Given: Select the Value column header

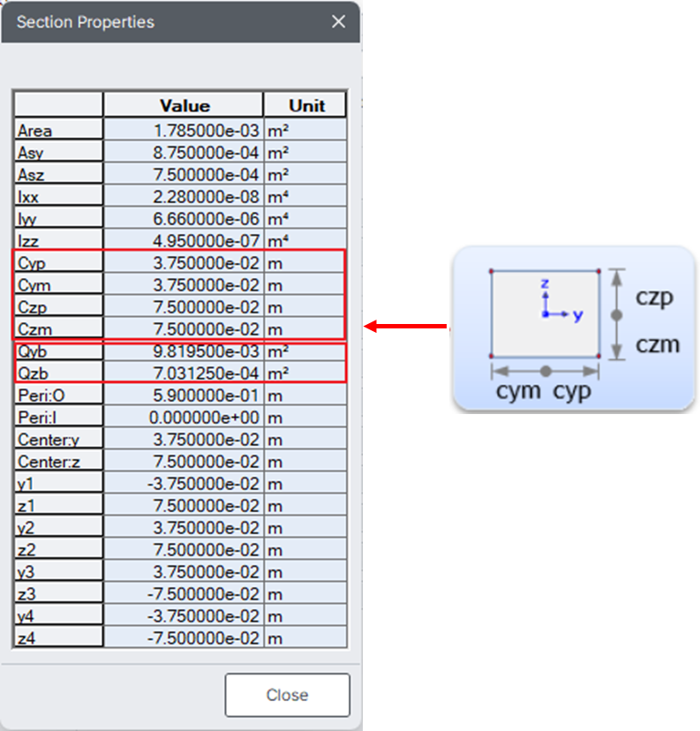Looking at the screenshot, I should 184,105.
